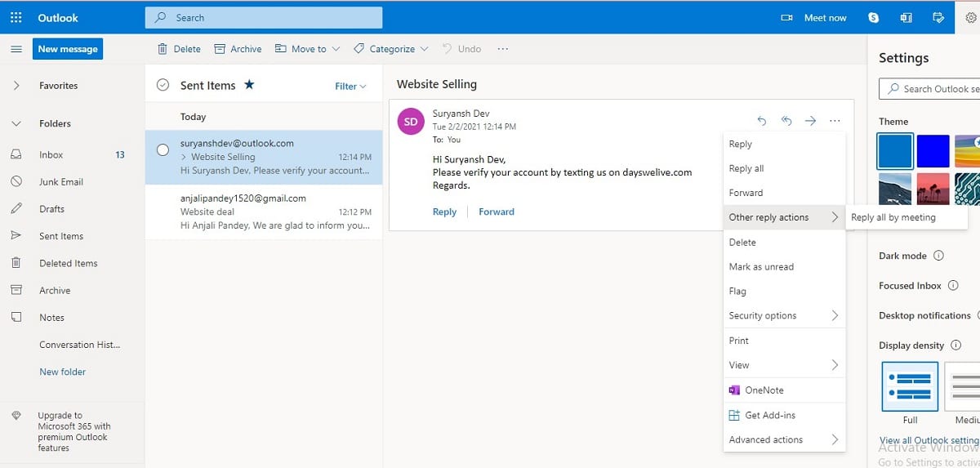Click the New message button
The height and width of the screenshot is (468, 980).
point(68,49)
